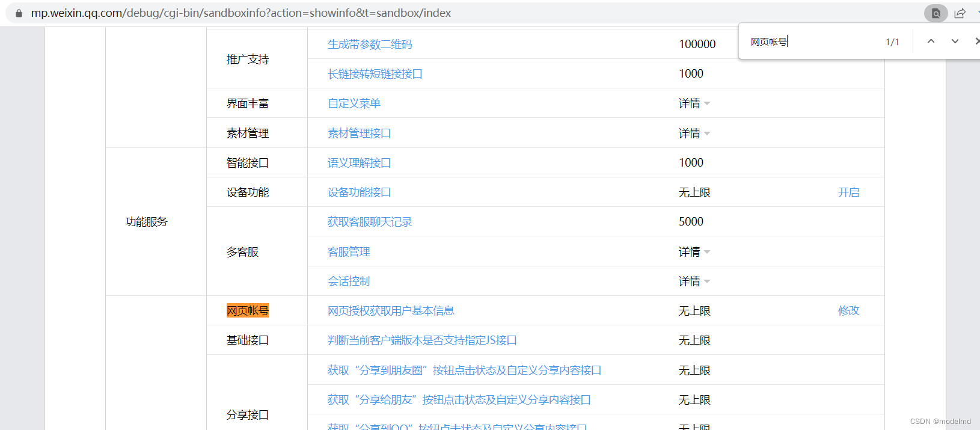This screenshot has width=980, height=430.
Task: Click 无上限 value for 分享给朋友 row
Action: tap(694, 399)
